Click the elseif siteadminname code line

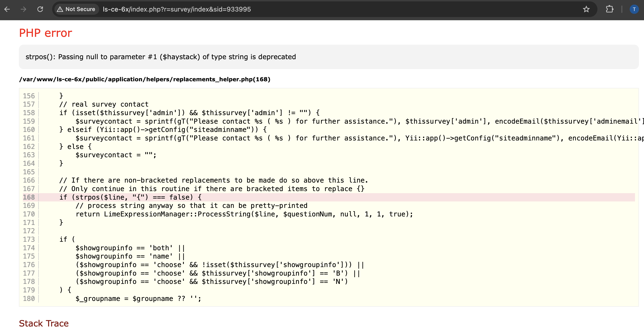tap(163, 130)
